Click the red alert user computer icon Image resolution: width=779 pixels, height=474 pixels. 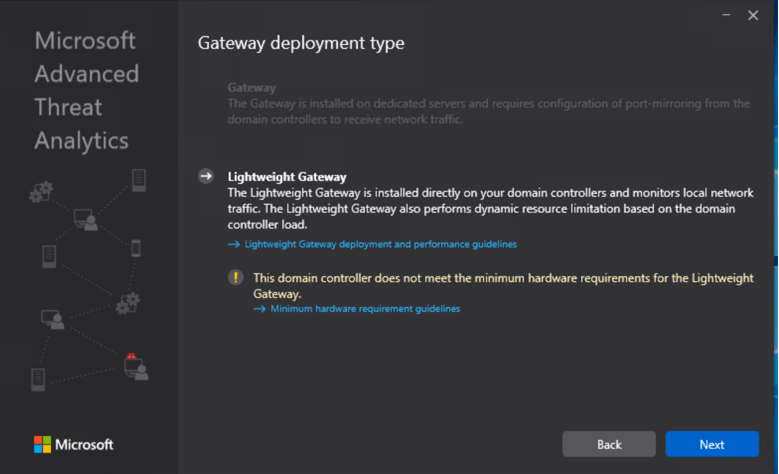135,366
